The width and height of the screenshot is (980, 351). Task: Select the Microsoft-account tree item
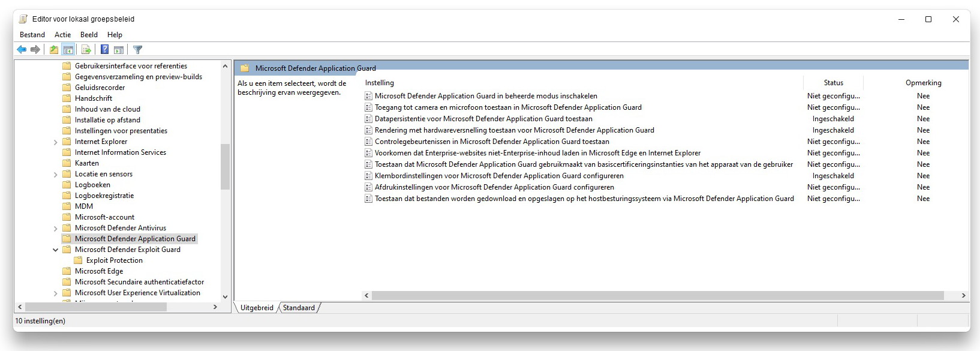click(104, 217)
